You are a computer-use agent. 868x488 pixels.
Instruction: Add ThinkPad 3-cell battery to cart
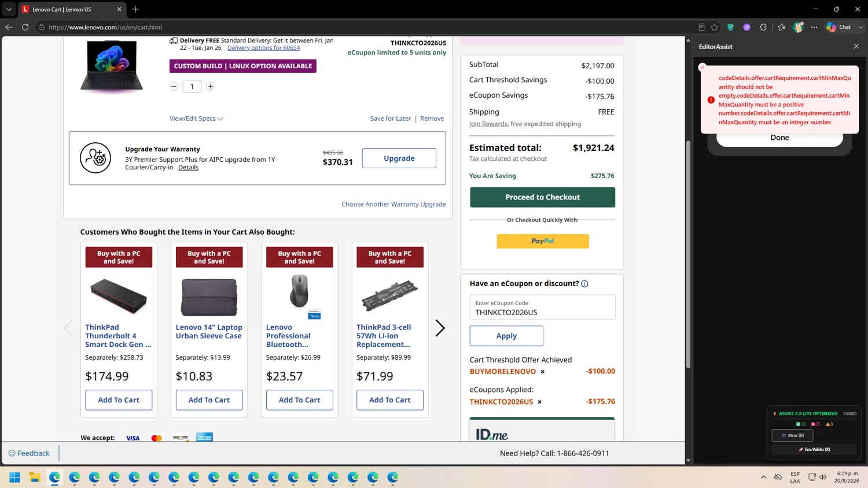tap(390, 400)
